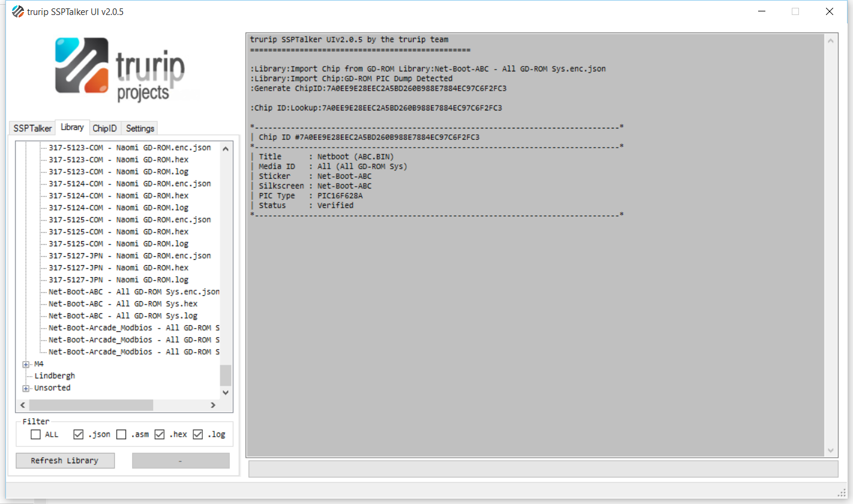Image resolution: width=853 pixels, height=504 pixels.
Task: Click library tree scroll left arrow
Action: [x=24, y=406]
